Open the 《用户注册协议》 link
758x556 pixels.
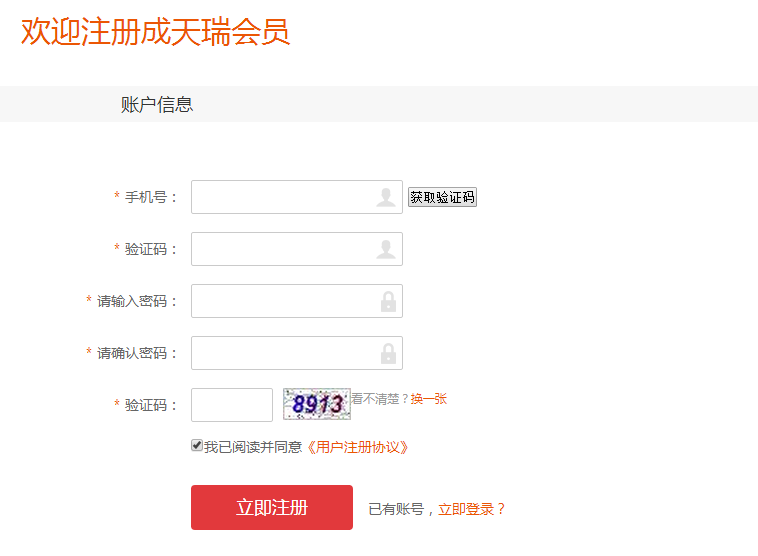pos(358,447)
